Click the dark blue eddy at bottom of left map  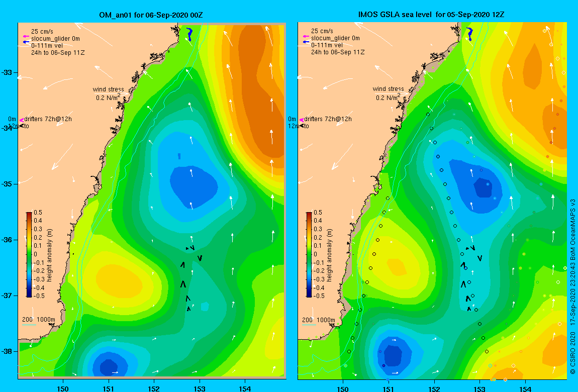click(108, 368)
